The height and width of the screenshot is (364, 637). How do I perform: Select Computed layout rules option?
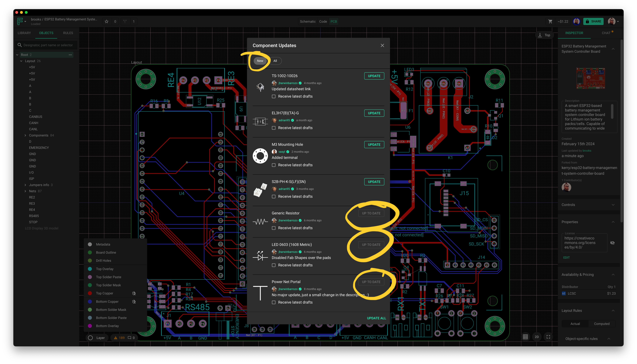(601, 324)
